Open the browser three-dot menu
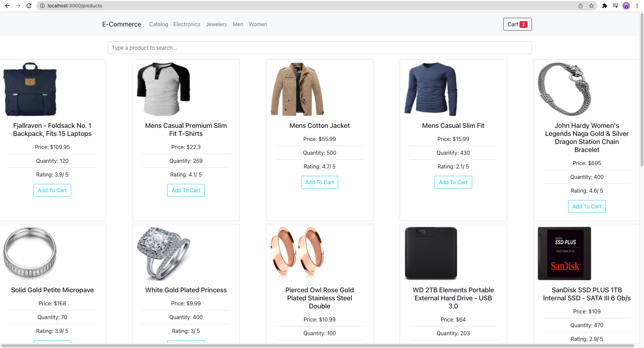The width and height of the screenshot is (644, 348). (637, 6)
